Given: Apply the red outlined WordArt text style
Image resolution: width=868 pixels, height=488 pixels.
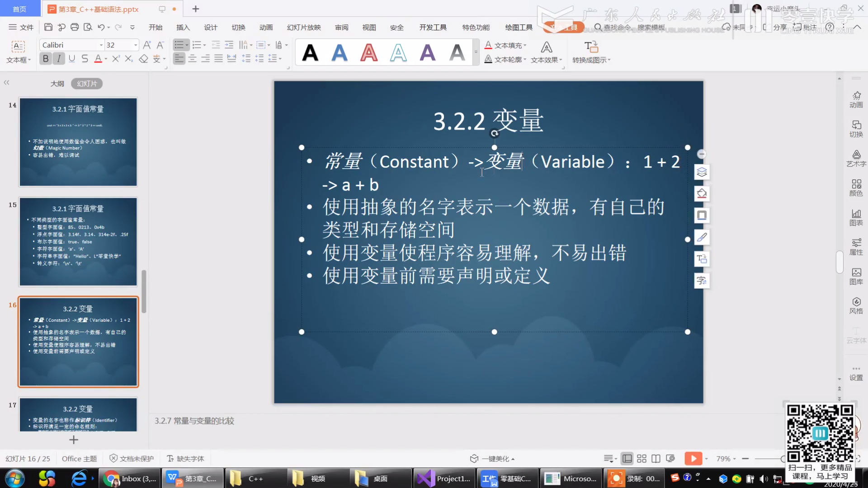Looking at the screenshot, I should [x=369, y=52].
